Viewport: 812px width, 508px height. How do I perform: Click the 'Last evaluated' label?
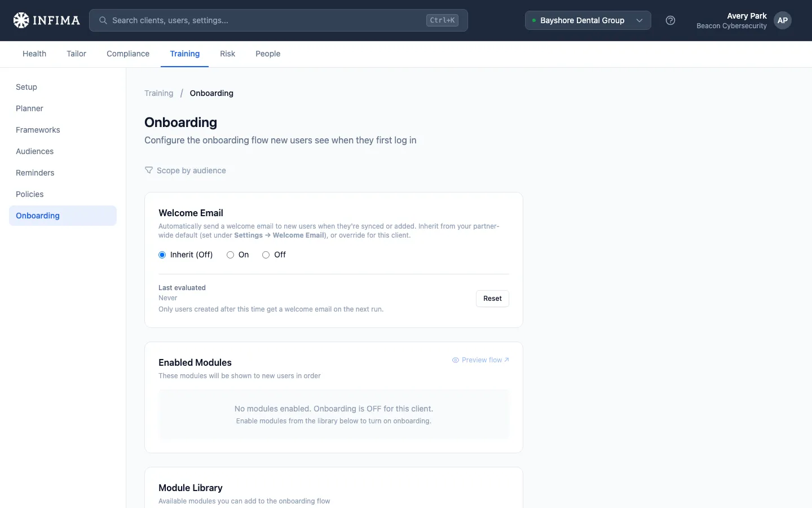(x=182, y=288)
